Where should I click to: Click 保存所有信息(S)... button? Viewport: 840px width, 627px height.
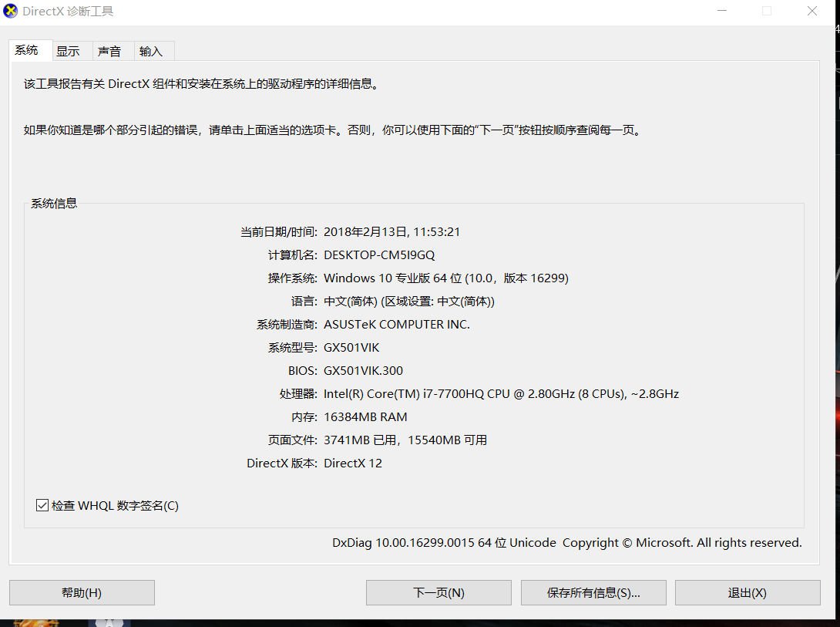click(x=593, y=593)
